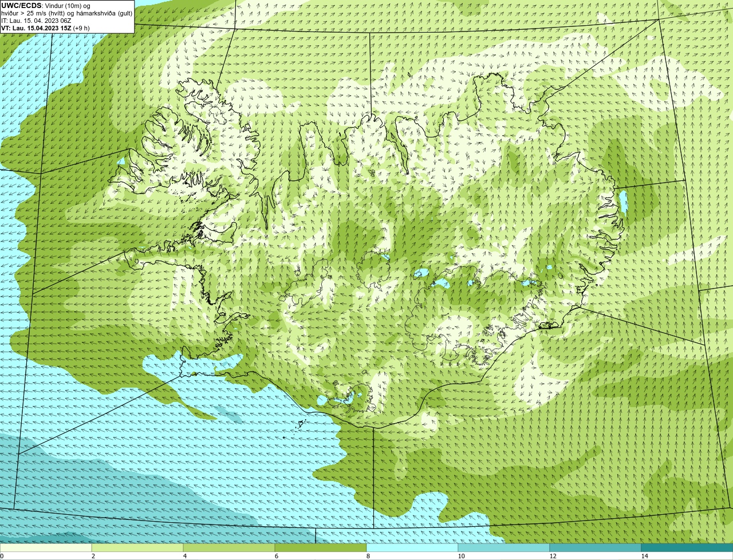
Task: Click the olive green 6–8 m/s legend swatch
Action: pyautogui.click(x=321, y=548)
